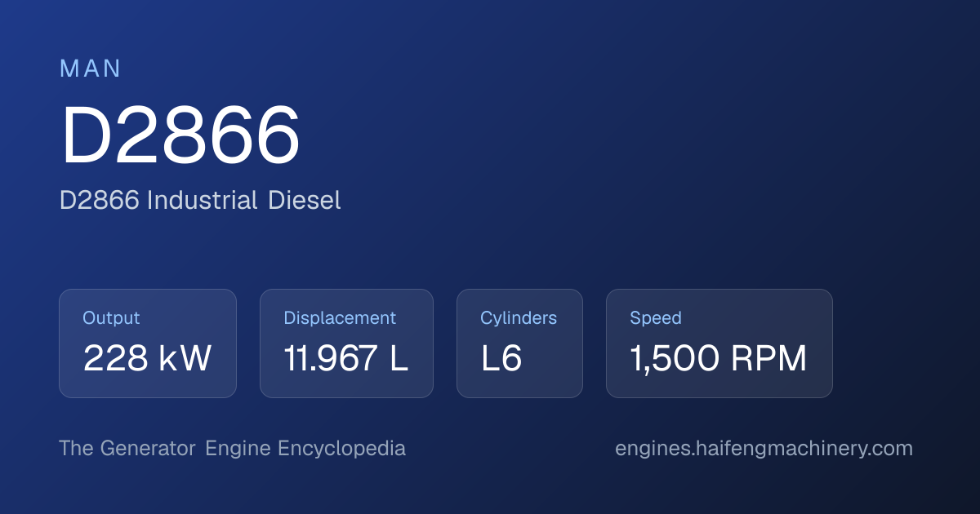This screenshot has width=980, height=514.
Task: Click The Generator Engine Encyclopedia footer text
Action: (233, 449)
